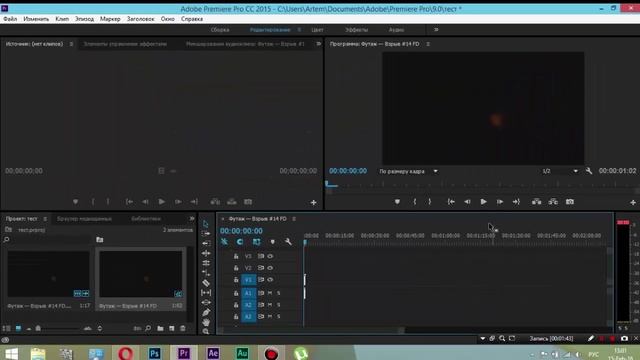Open project panel menu

pos(45,219)
